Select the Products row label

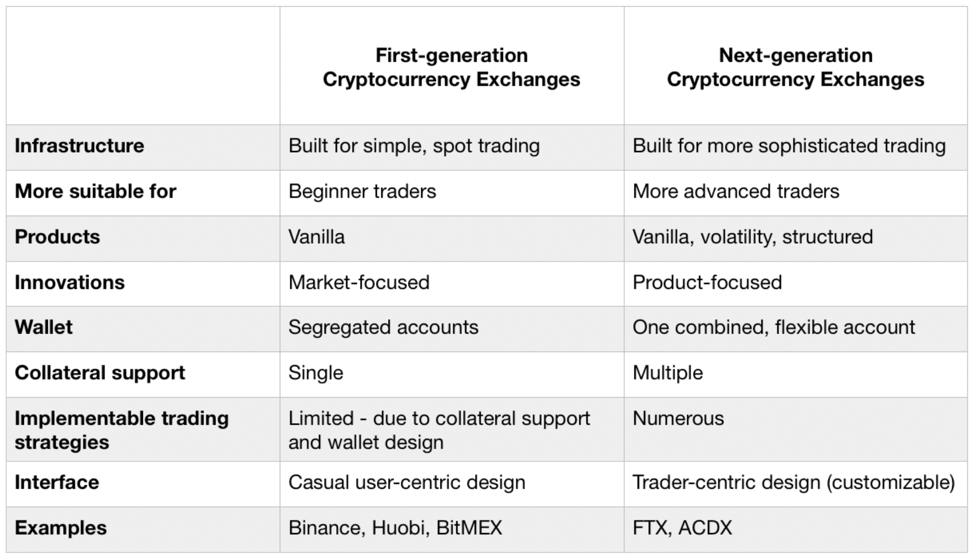pyautogui.click(x=57, y=237)
